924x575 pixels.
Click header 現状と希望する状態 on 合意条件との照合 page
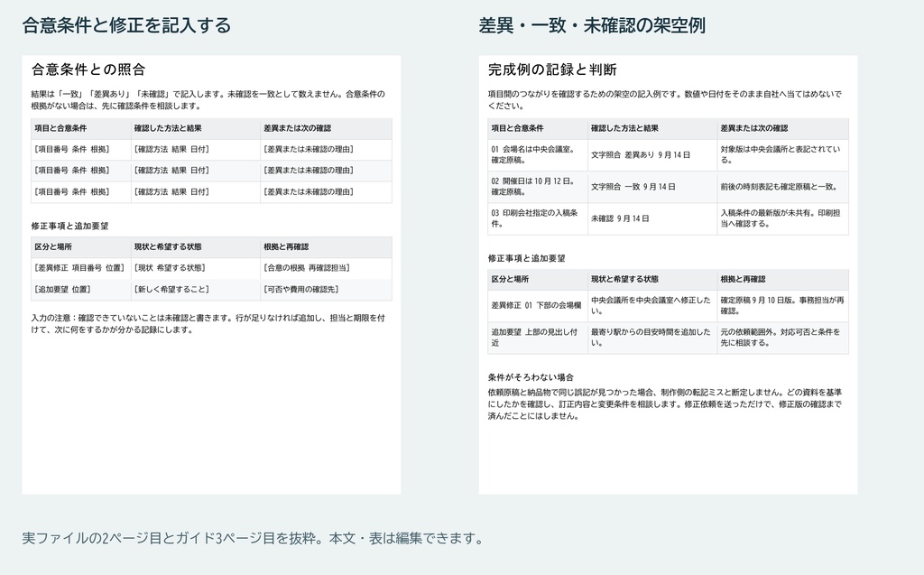[x=196, y=247]
